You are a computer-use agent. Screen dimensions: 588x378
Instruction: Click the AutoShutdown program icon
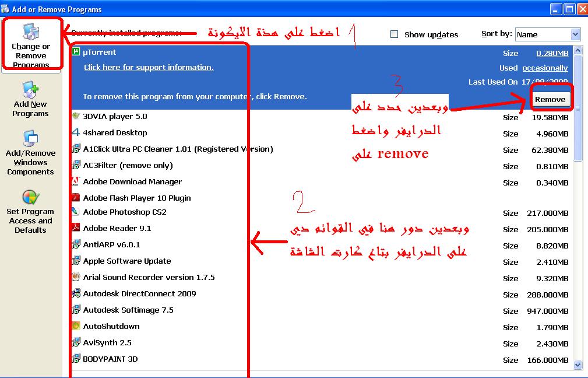point(76,326)
